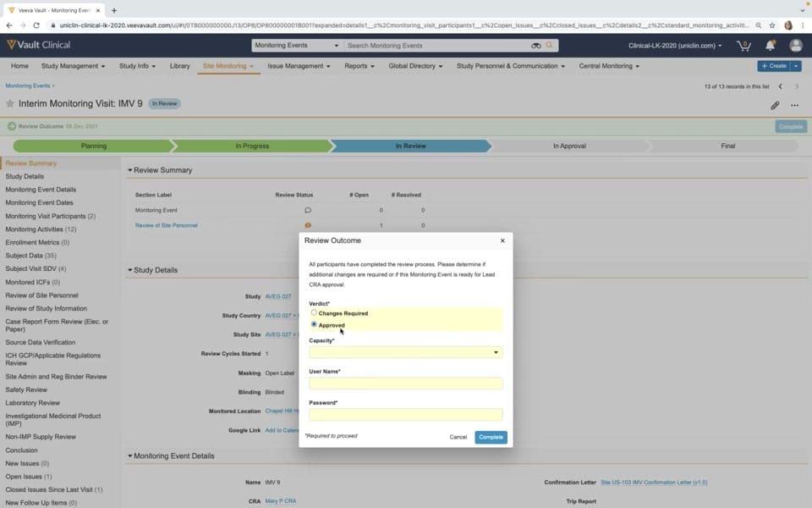Open Study Personnel & Communication menu

[x=511, y=66]
